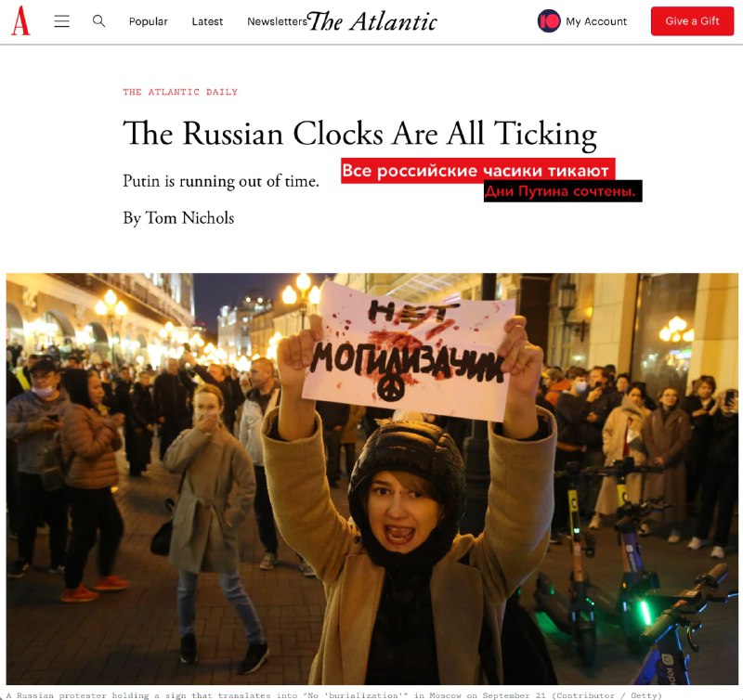Open the Popular section
The image size is (743, 700).
[148, 21]
